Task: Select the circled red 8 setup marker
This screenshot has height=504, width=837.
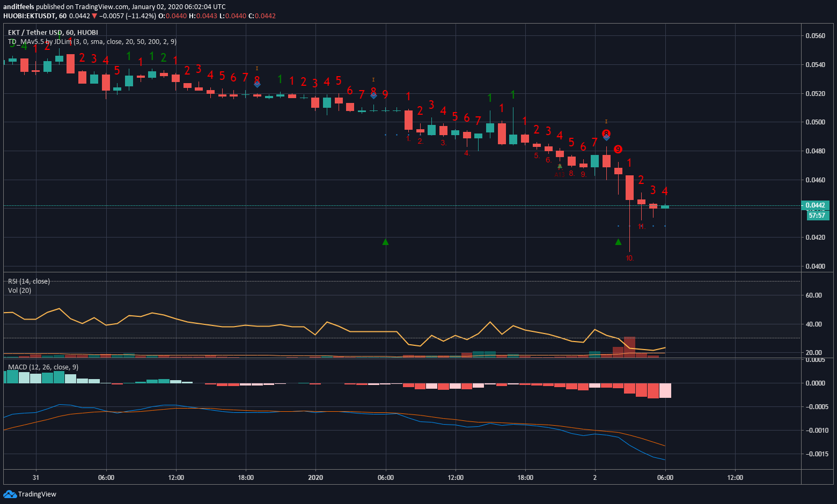Action: [606, 134]
